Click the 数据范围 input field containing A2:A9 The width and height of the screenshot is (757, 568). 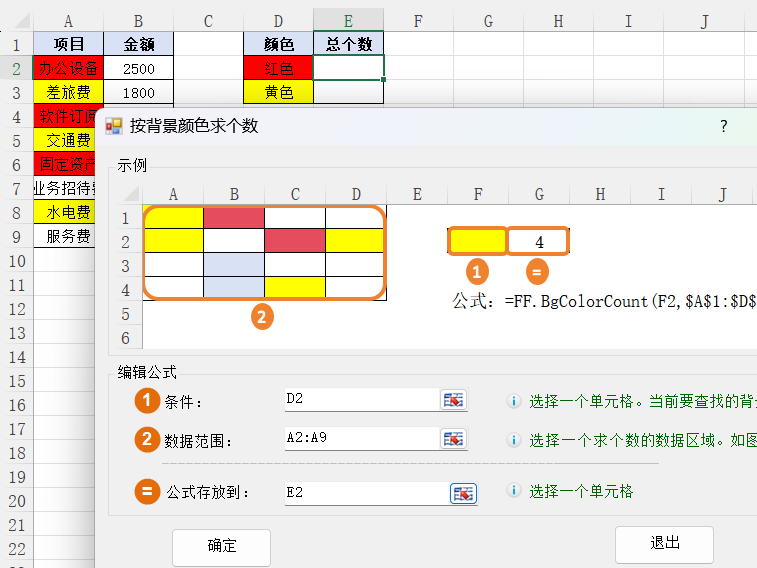pos(360,439)
